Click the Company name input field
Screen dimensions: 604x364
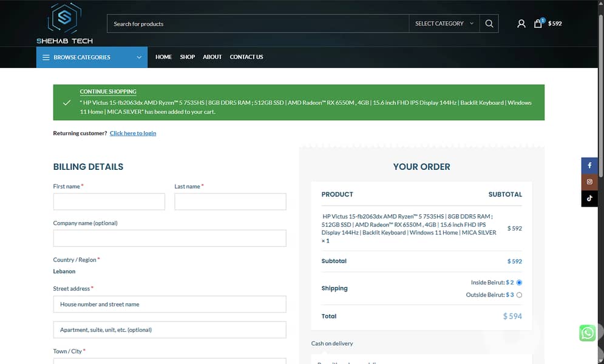[170, 238]
